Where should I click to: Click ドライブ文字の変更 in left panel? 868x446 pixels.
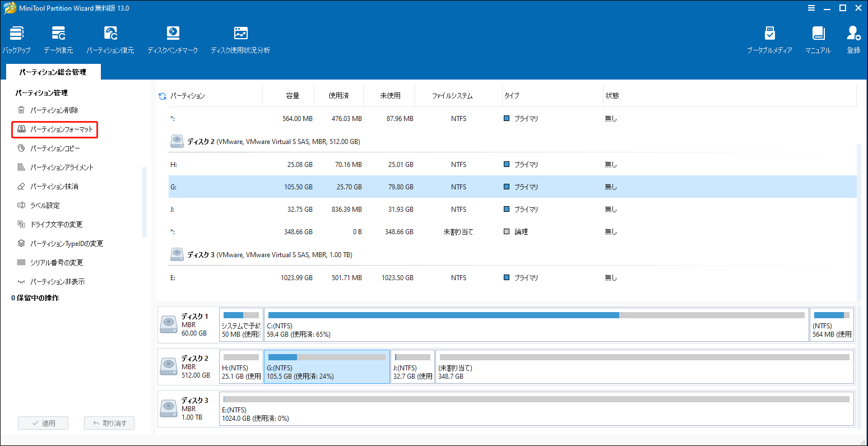coord(56,225)
